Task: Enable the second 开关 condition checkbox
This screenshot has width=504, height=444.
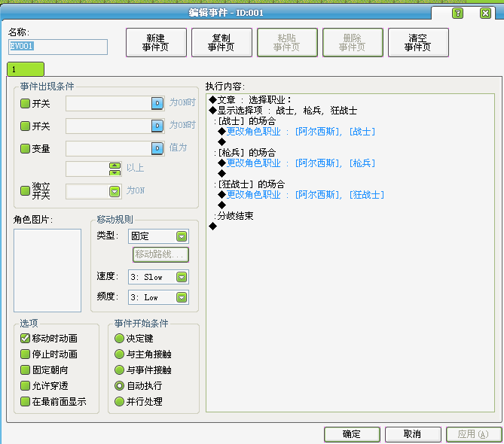Action: [25, 126]
